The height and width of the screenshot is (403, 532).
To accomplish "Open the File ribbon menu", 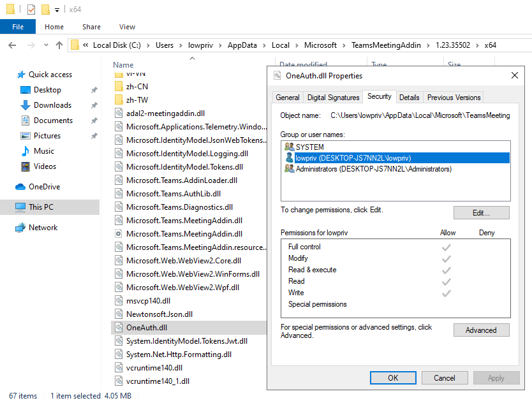I will click(x=18, y=27).
